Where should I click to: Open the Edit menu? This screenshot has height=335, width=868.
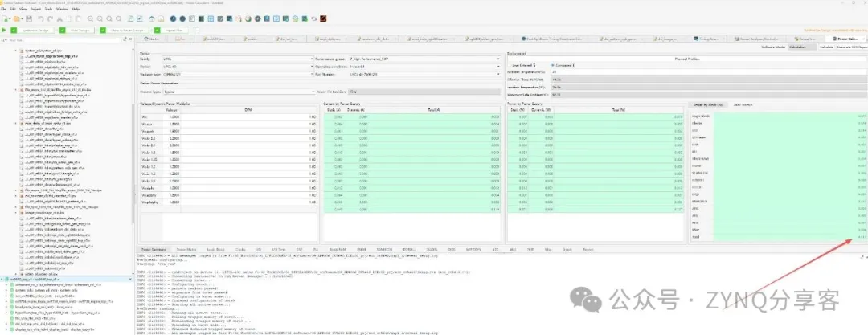[13, 10]
